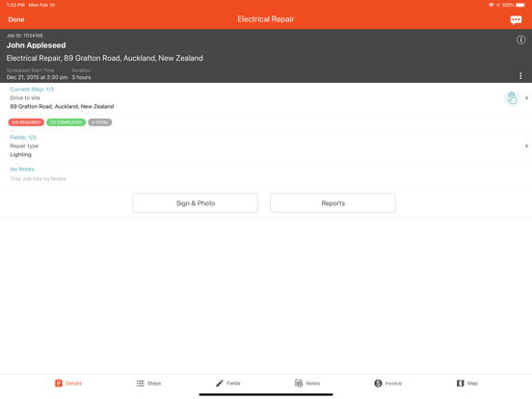Screen dimensions: 532x399
Task: Switch to the Details tab
Action: coord(68,383)
